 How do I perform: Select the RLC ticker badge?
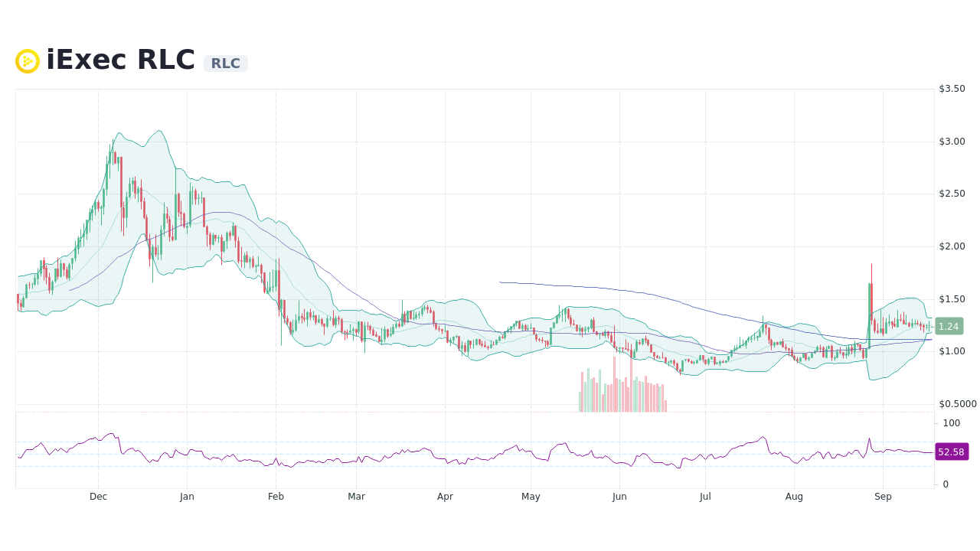click(x=226, y=64)
